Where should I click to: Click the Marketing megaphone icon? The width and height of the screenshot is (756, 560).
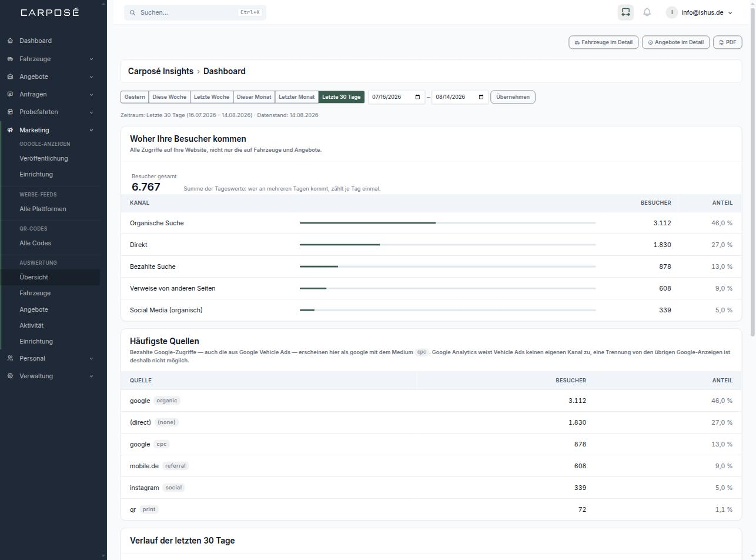coord(10,130)
